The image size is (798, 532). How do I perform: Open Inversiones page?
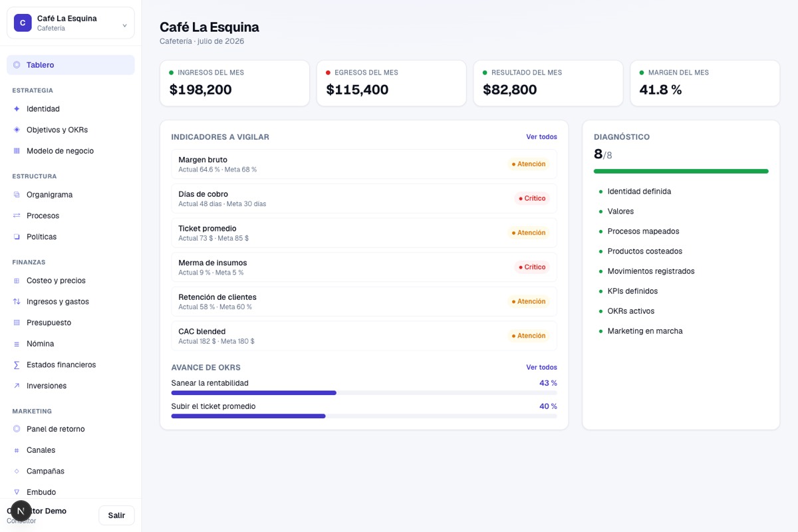70,386
